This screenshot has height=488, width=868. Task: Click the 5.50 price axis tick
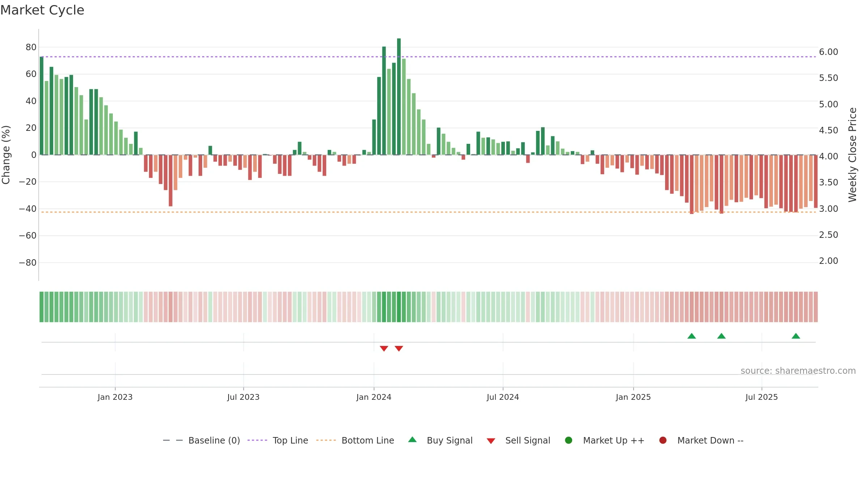(x=829, y=78)
